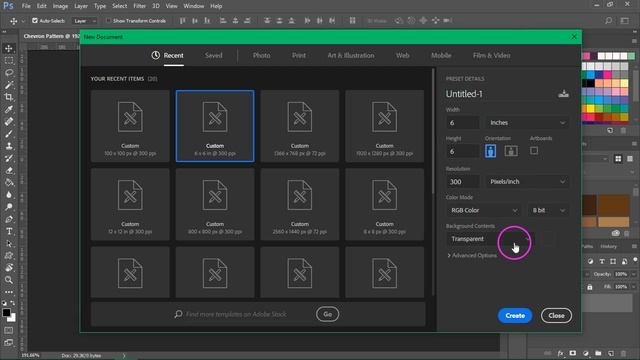This screenshot has width=640, height=360.
Task: Select the Move tool in the toolbar
Action: pos(9,49)
